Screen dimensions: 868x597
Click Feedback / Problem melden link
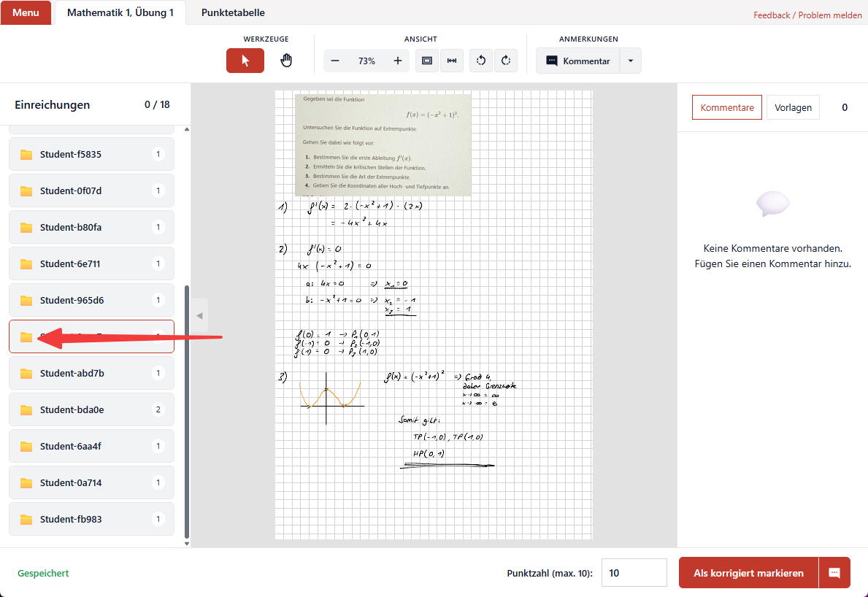point(807,15)
